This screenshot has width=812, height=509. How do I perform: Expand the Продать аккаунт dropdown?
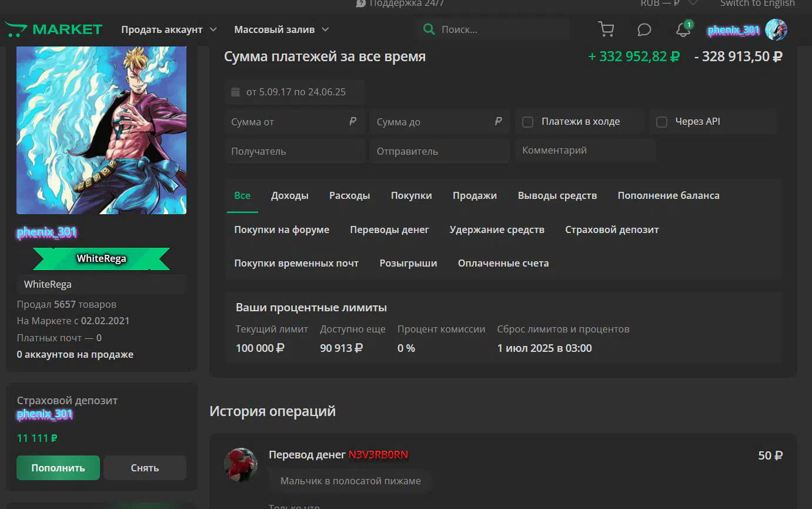point(169,29)
